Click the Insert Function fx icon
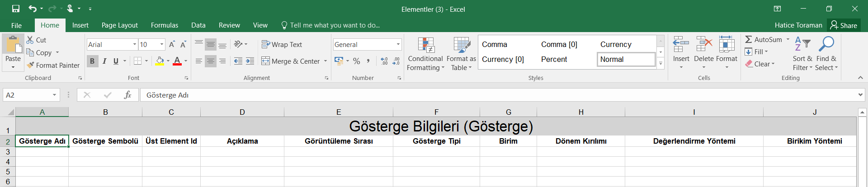Image resolution: width=868 pixels, height=187 pixels. pos(127,95)
